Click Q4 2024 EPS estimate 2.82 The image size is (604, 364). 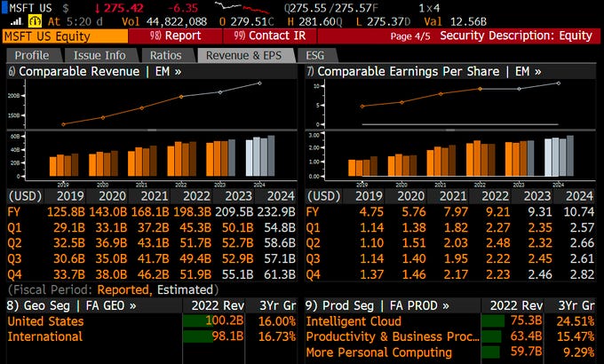point(582,274)
